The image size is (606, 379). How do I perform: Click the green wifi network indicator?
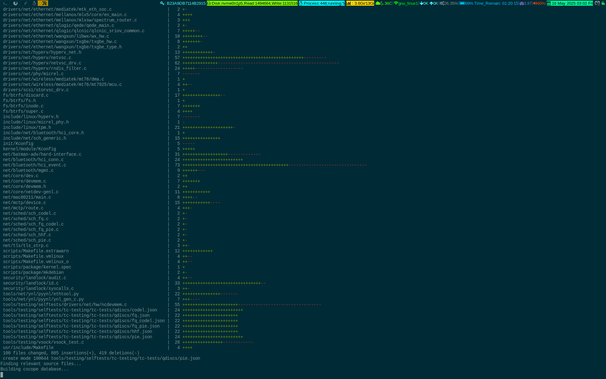pyautogui.click(x=406, y=3)
